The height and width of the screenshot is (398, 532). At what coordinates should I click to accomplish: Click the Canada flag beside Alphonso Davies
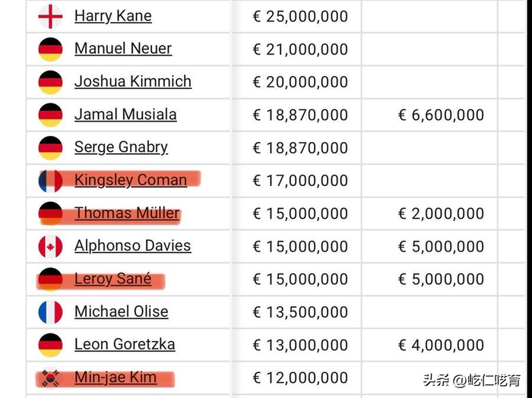point(50,246)
